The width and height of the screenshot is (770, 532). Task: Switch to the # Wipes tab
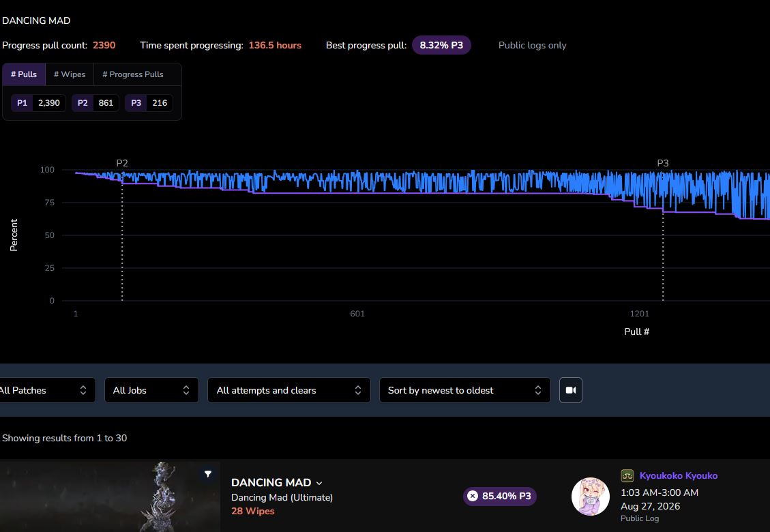click(x=70, y=74)
